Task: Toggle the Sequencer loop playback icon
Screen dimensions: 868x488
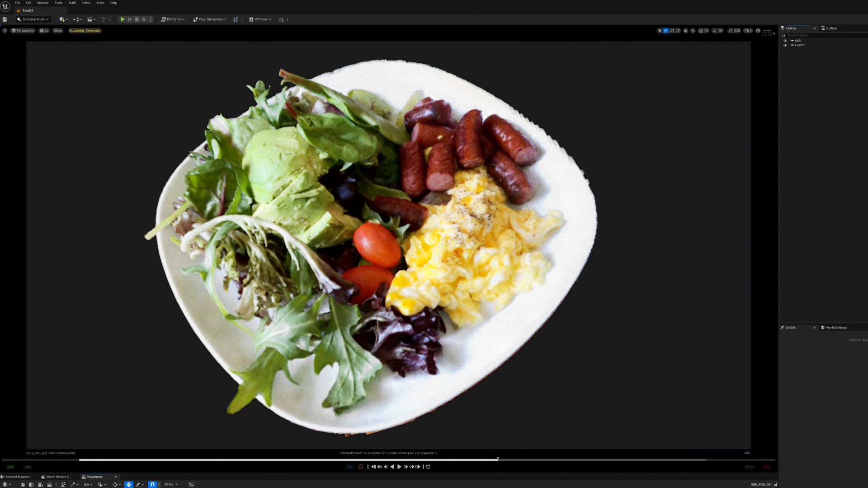Action: click(429, 467)
